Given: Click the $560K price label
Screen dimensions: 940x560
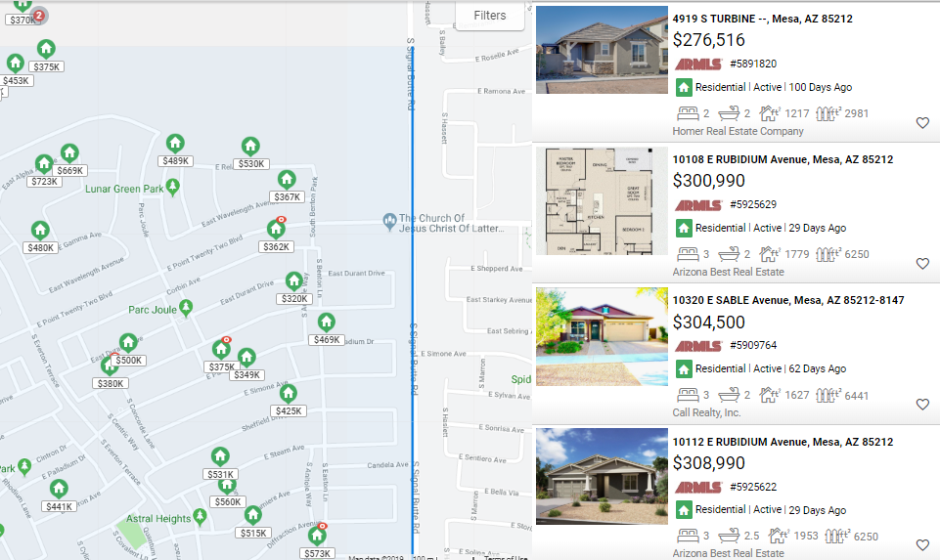Looking at the screenshot, I should tap(228, 502).
